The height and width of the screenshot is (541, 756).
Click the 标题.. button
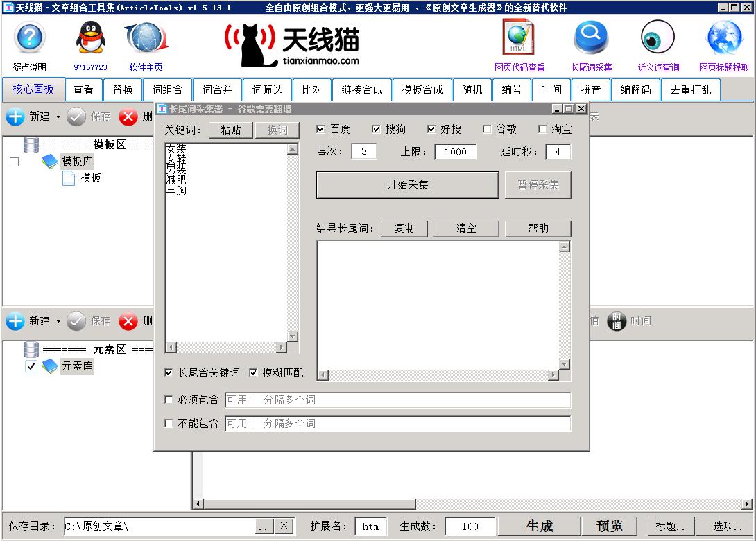(x=670, y=526)
